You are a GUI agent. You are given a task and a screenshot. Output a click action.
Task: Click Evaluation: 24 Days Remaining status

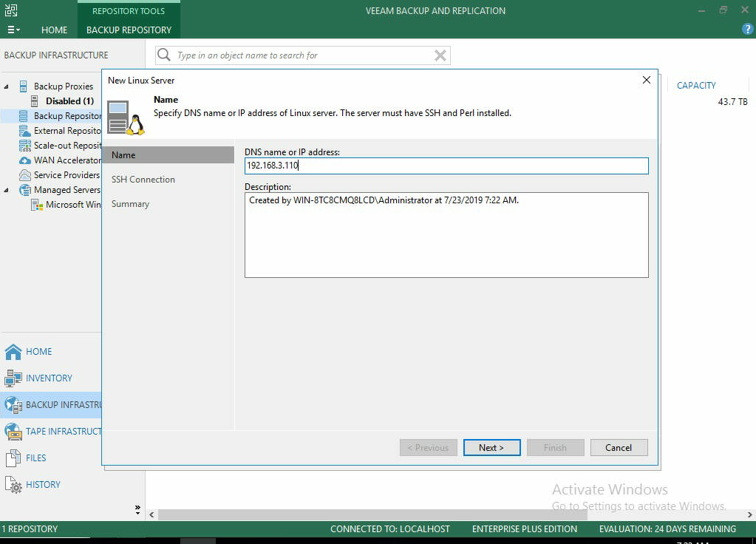click(x=668, y=529)
